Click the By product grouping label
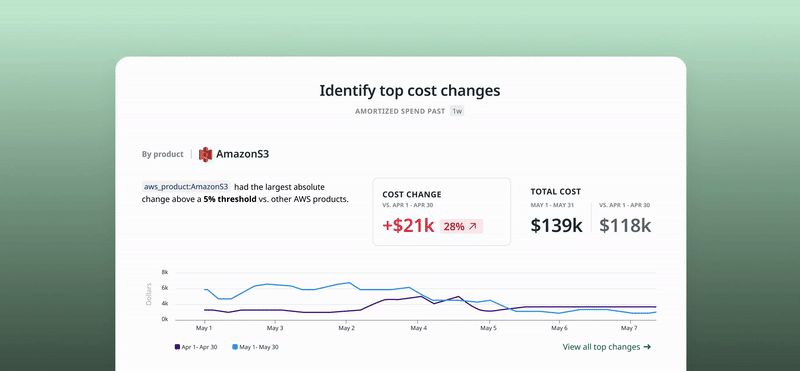 click(x=163, y=154)
